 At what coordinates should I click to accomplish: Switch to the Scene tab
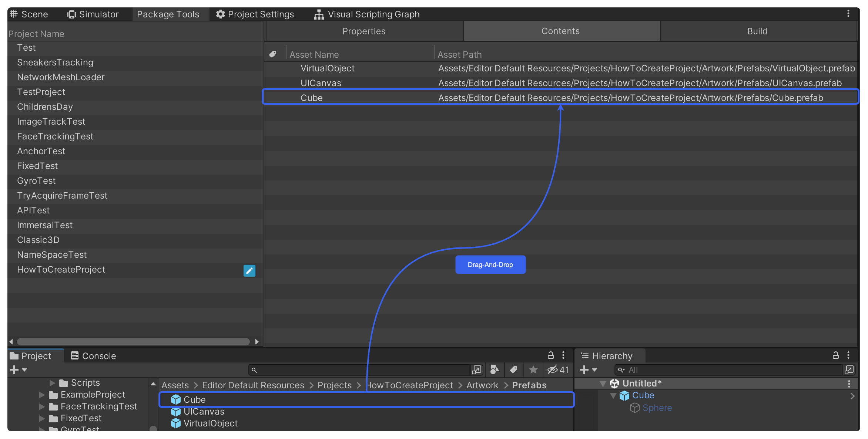coord(29,14)
